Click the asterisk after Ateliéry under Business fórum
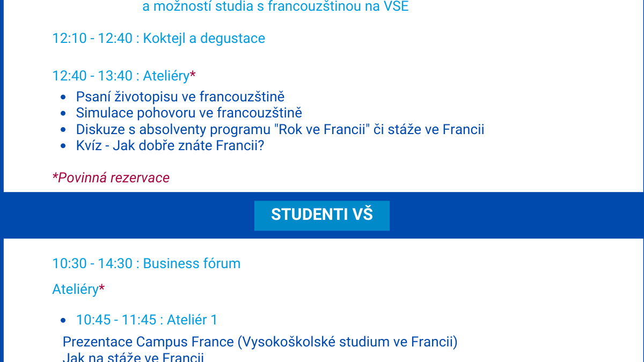This screenshot has height=362, width=644. pos(102,290)
